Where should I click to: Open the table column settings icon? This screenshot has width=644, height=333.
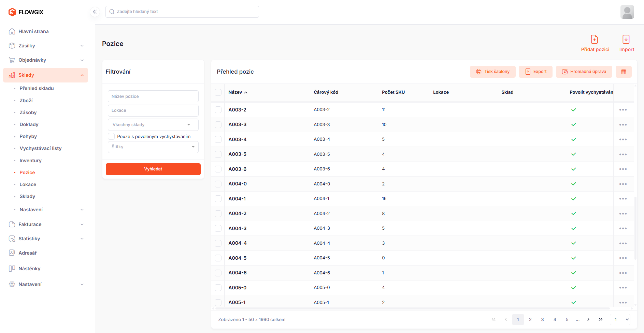pyautogui.click(x=624, y=72)
